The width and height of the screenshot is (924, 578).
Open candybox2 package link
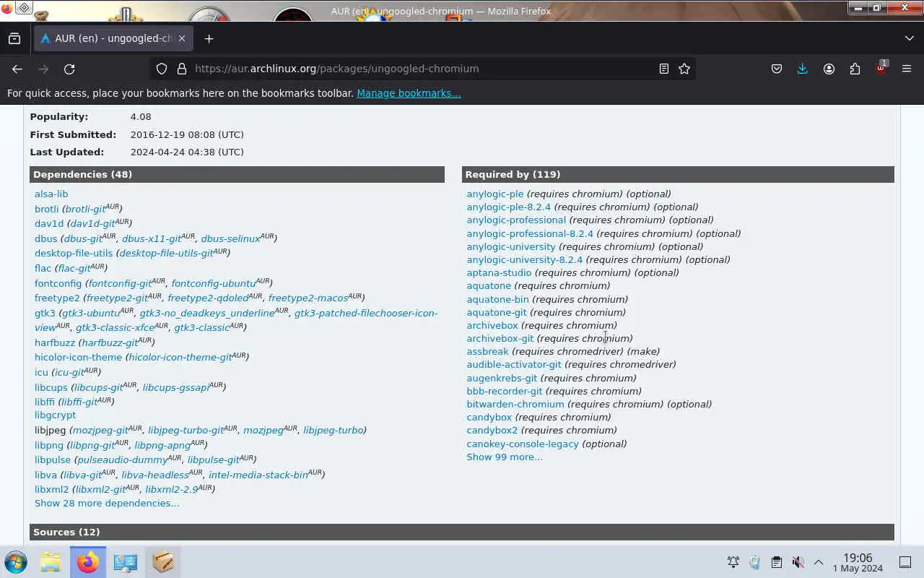492,430
